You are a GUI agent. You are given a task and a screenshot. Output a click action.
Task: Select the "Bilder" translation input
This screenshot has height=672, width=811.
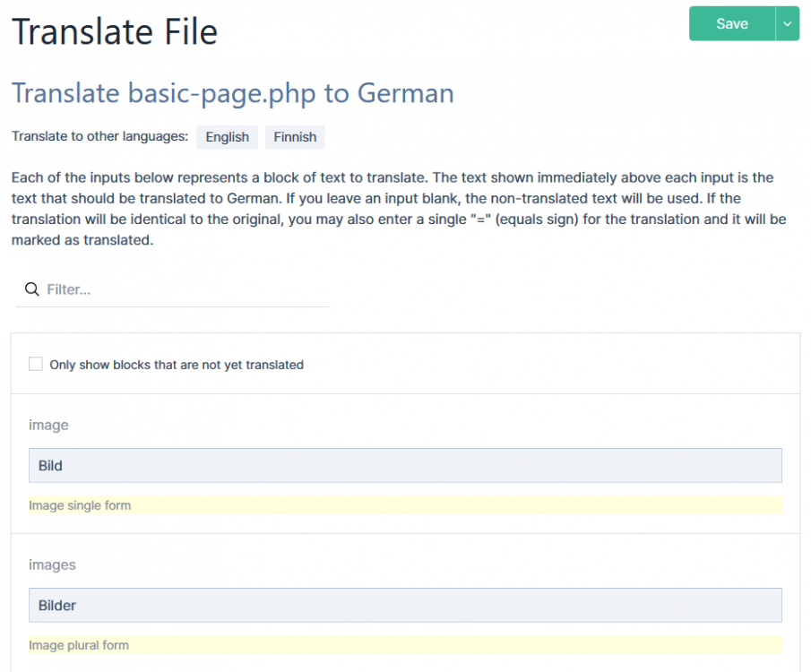tap(405, 605)
